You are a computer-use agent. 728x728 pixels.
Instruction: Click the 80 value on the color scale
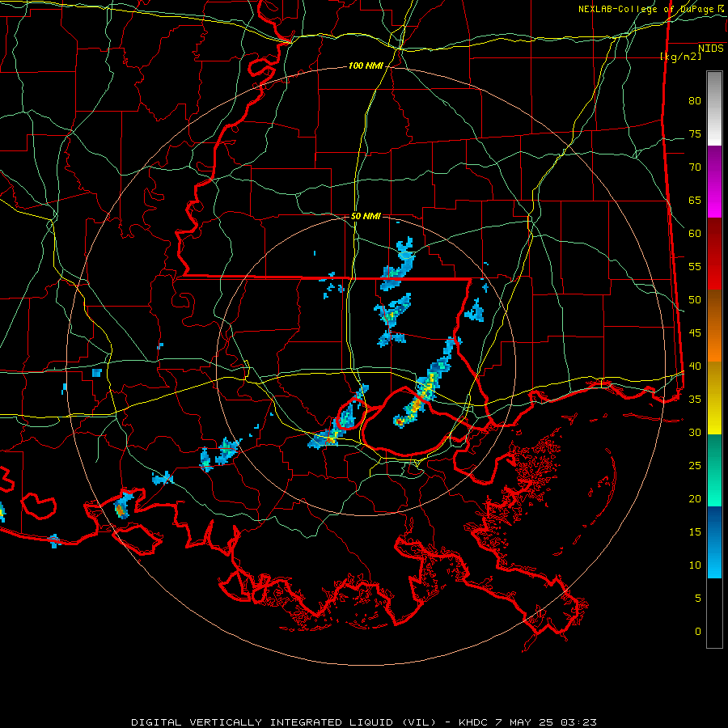tap(695, 101)
